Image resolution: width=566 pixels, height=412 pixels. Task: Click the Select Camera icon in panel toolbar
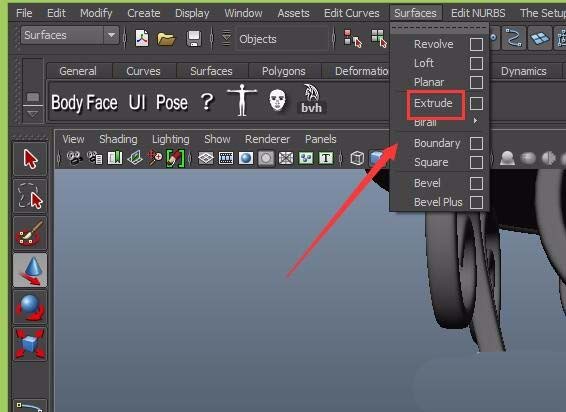pos(75,158)
